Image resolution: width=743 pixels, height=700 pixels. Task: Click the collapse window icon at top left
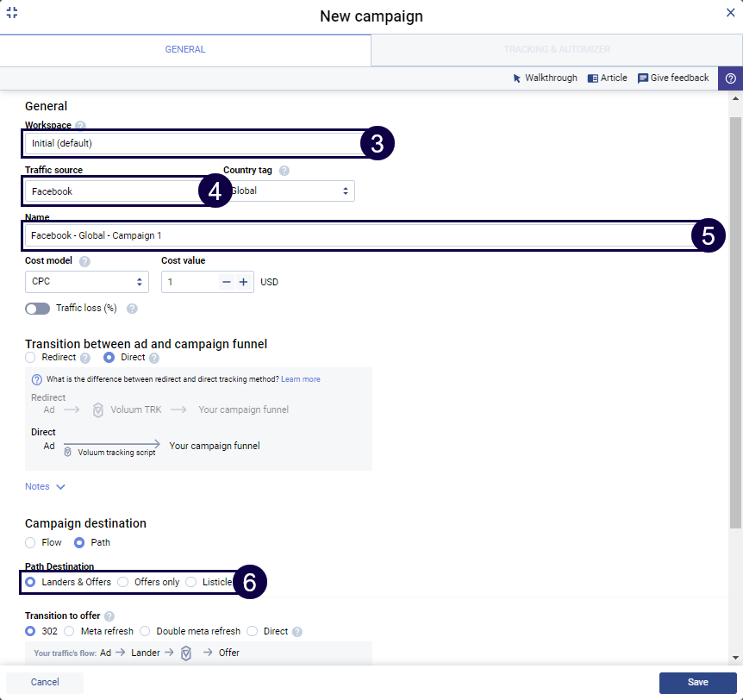click(x=12, y=13)
